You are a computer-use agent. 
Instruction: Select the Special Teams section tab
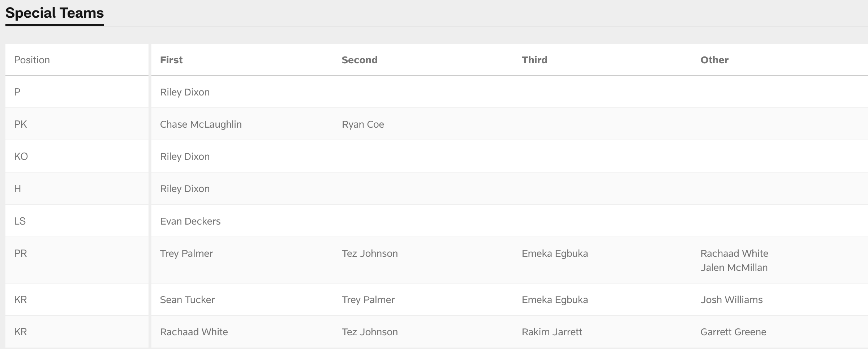click(55, 13)
